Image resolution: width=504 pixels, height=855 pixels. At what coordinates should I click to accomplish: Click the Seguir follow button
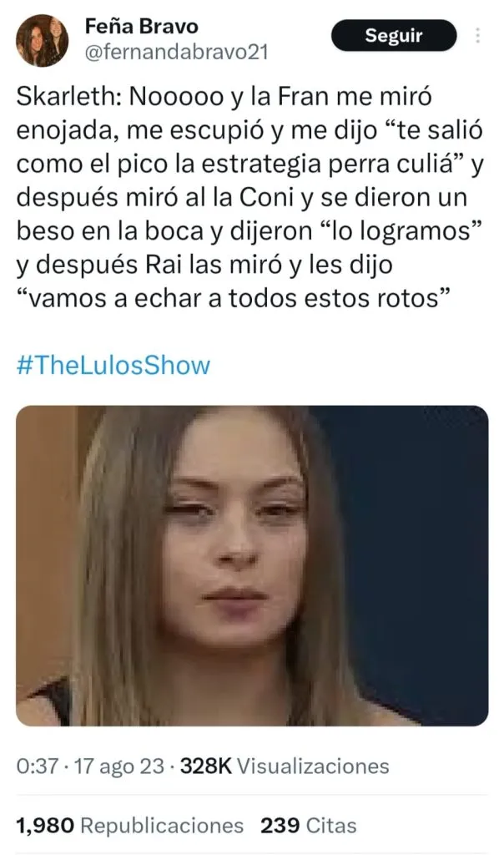[393, 35]
